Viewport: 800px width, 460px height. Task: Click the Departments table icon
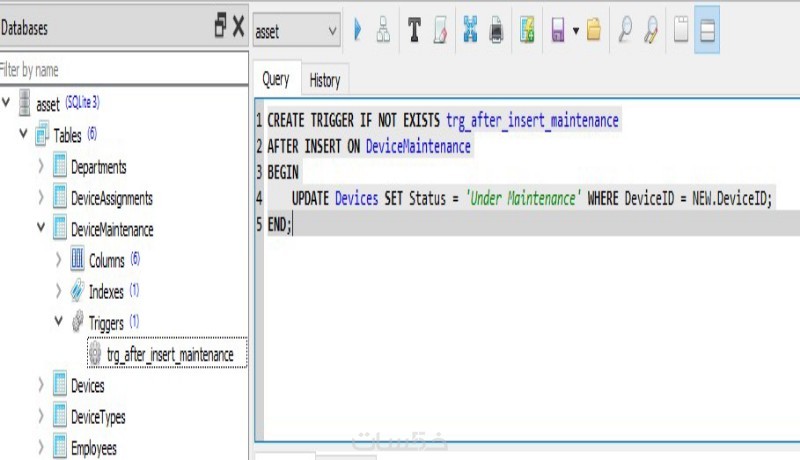pos(60,166)
